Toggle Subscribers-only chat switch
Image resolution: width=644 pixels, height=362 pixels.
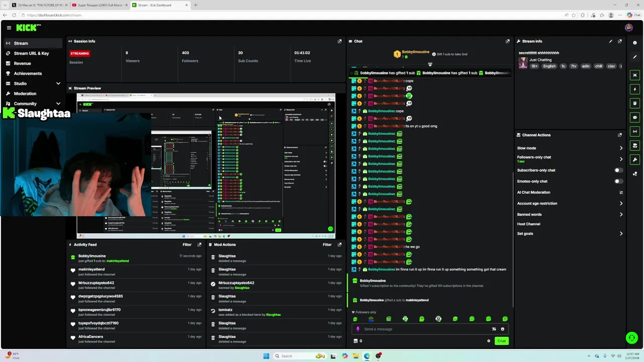click(x=618, y=170)
